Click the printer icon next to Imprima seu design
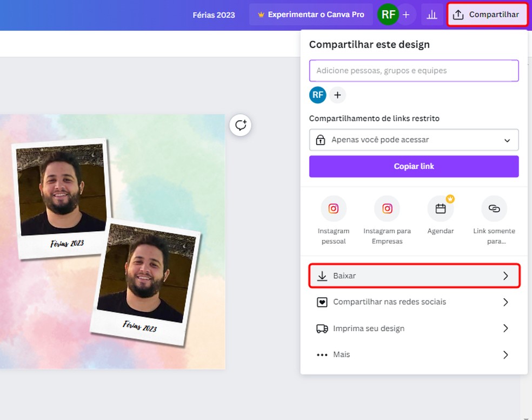532x420 pixels. point(323,329)
